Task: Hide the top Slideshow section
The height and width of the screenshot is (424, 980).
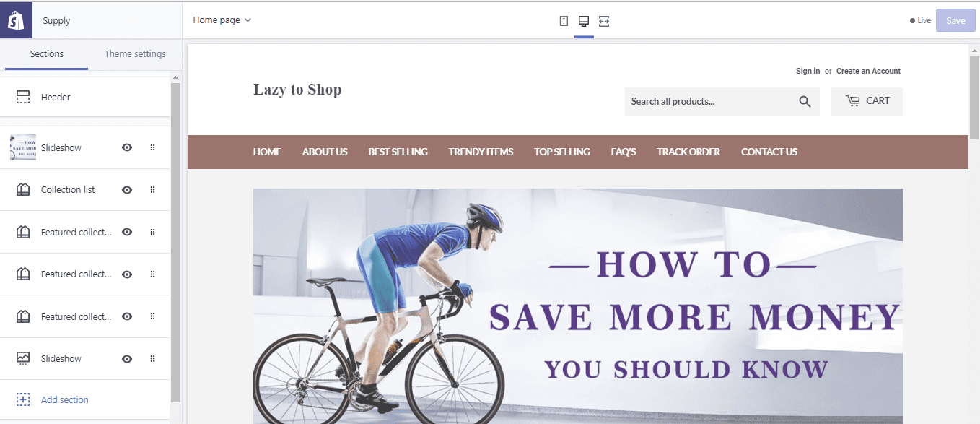Action: 127,147
